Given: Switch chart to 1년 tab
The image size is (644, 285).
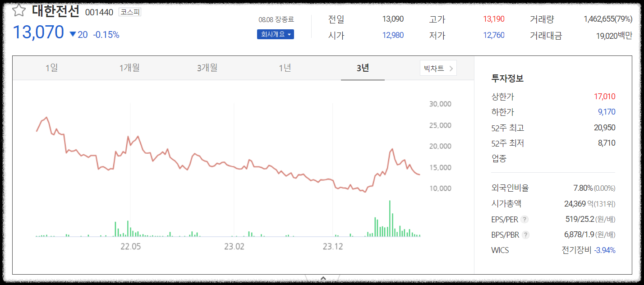Looking at the screenshot, I should (285, 68).
